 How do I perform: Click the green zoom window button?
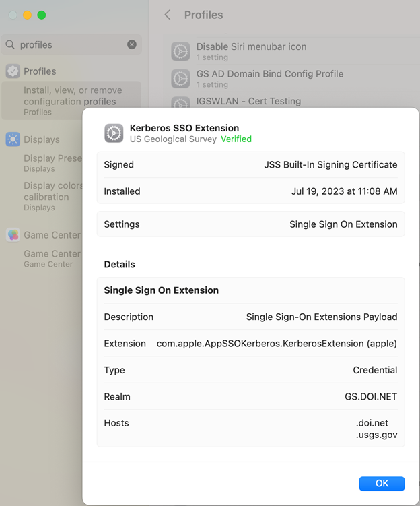point(42,15)
